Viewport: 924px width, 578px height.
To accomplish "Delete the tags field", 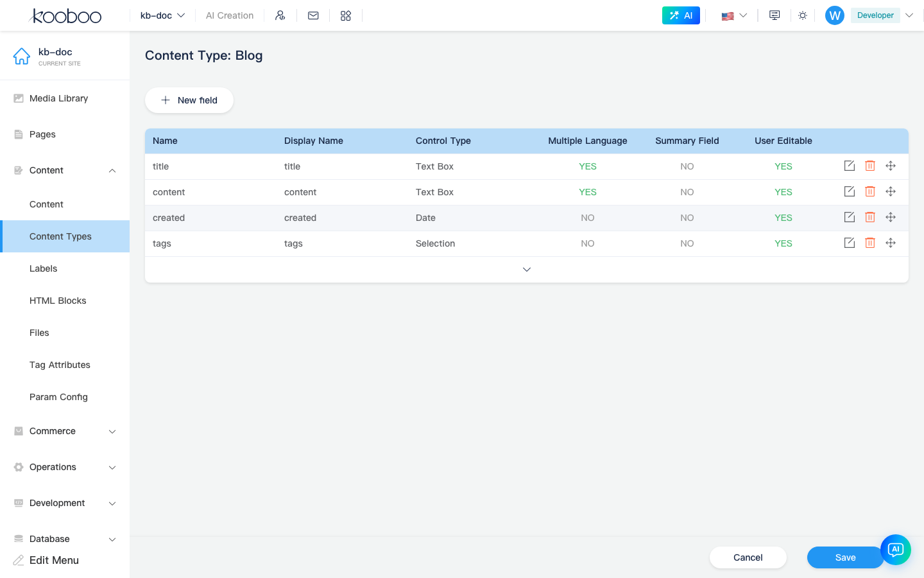I will [x=870, y=243].
